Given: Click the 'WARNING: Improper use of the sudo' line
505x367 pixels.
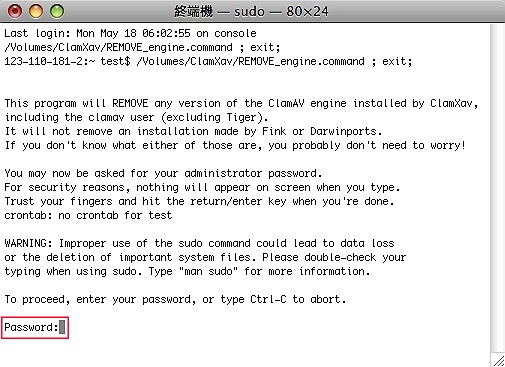Looking at the screenshot, I should click(x=199, y=243).
